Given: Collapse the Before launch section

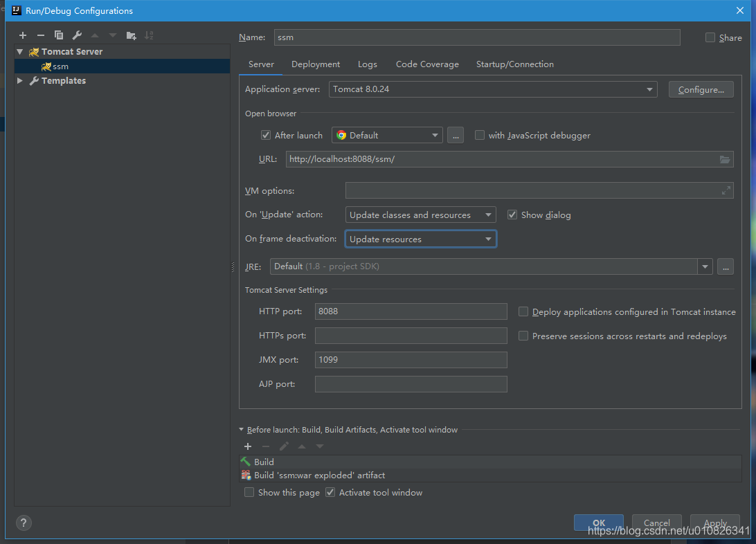Looking at the screenshot, I should (x=242, y=429).
